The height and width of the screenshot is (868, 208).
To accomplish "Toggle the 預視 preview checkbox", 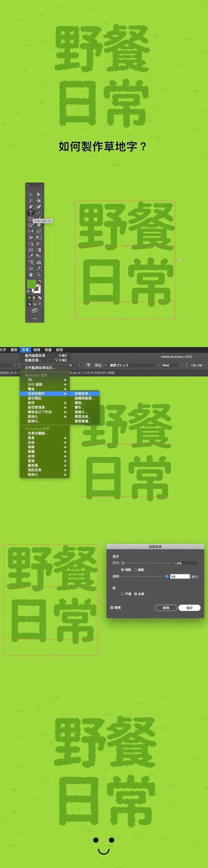I will click(112, 608).
